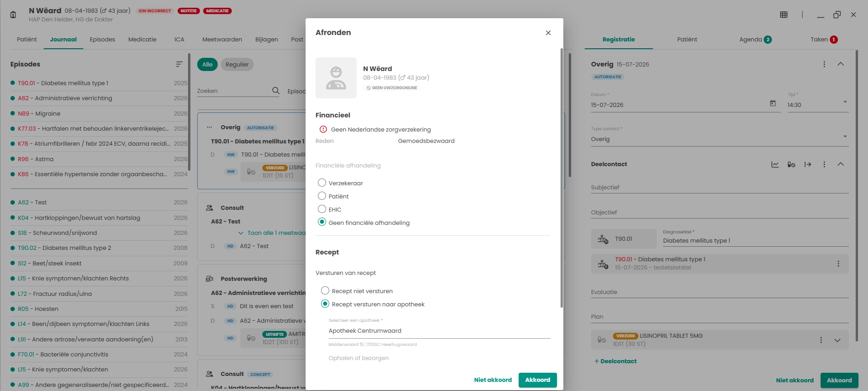Open the Meetwaarden tab

(222, 40)
